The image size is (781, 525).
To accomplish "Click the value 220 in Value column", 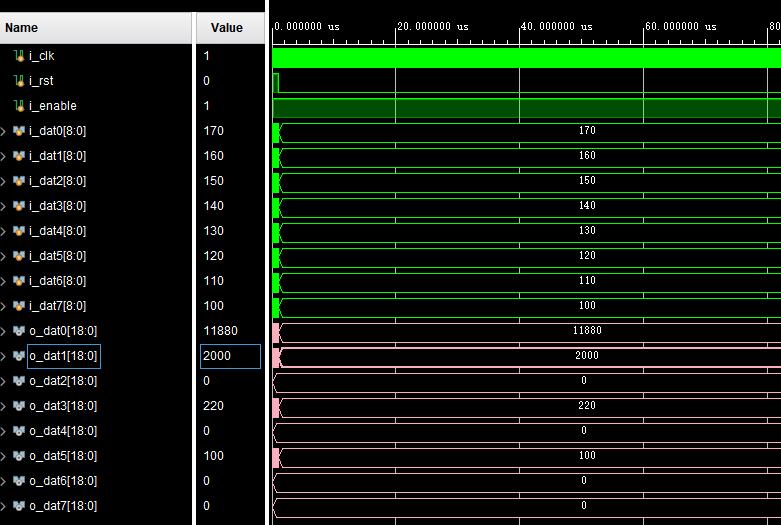I will coord(213,405).
